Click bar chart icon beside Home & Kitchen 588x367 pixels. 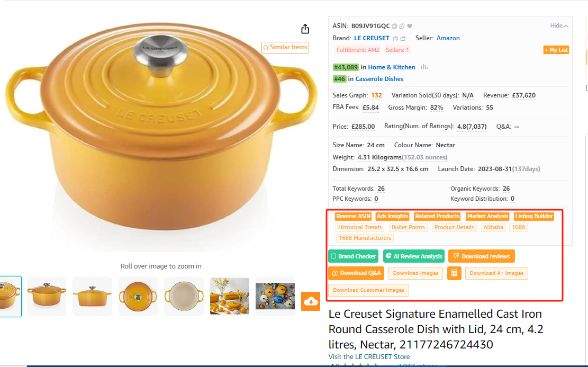(424, 67)
